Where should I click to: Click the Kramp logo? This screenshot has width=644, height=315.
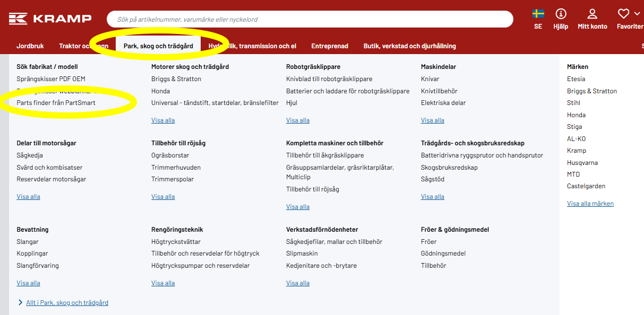50,19
